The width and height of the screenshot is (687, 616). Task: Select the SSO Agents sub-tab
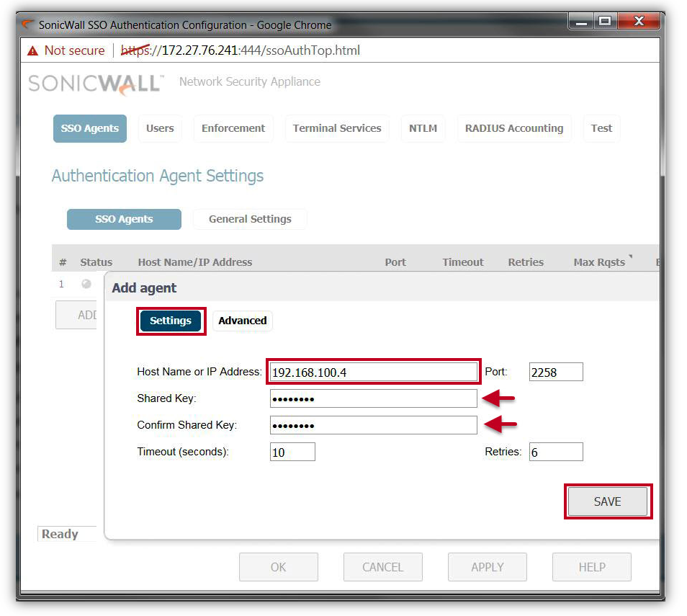click(x=124, y=219)
